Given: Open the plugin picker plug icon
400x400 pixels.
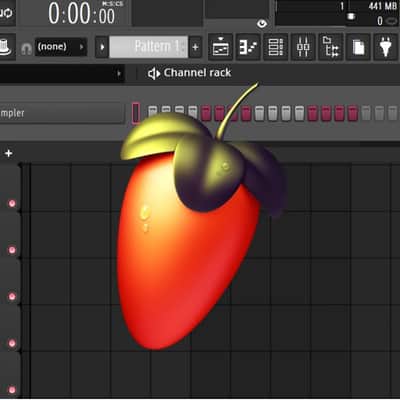Looking at the screenshot, I should click(x=386, y=47).
